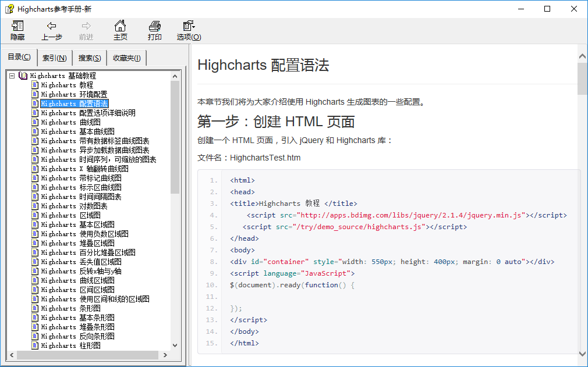This screenshot has height=367, width=588.
Task: Open the home page with 主页 icon
Action: 121,26
